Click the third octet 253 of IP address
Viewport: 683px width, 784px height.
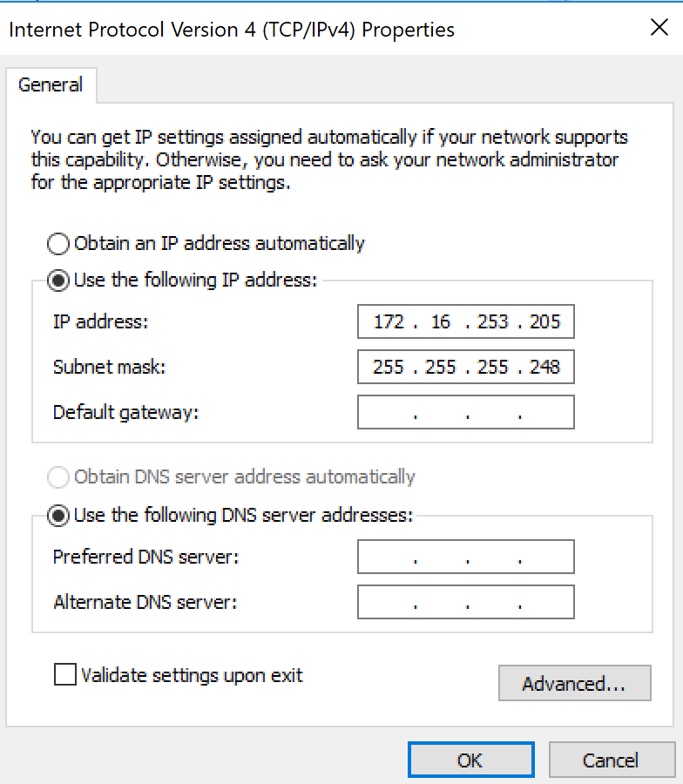[x=492, y=322]
